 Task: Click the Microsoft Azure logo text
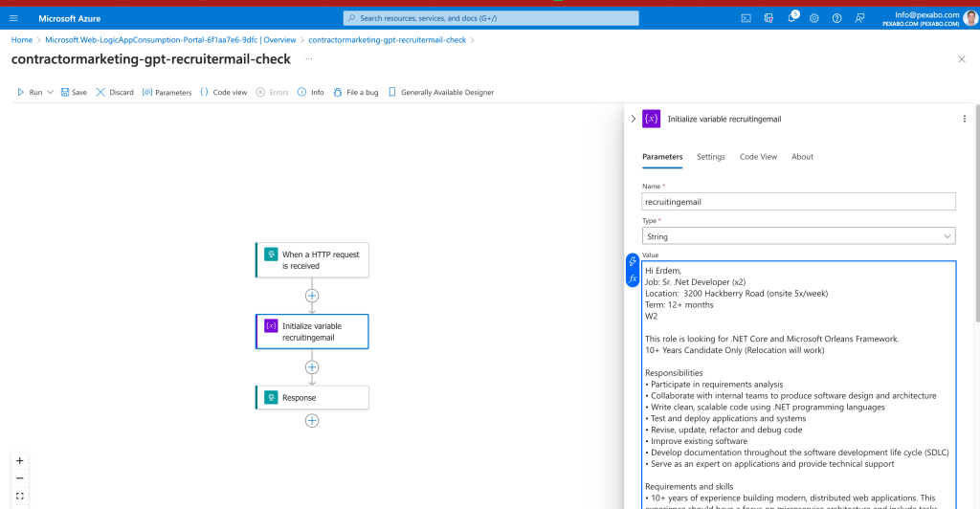click(x=69, y=19)
